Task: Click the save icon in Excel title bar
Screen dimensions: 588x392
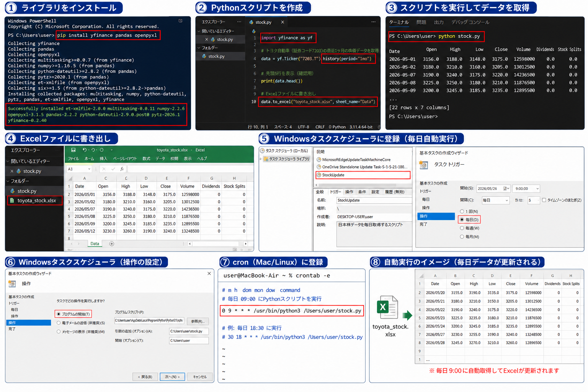Action: click(73, 150)
